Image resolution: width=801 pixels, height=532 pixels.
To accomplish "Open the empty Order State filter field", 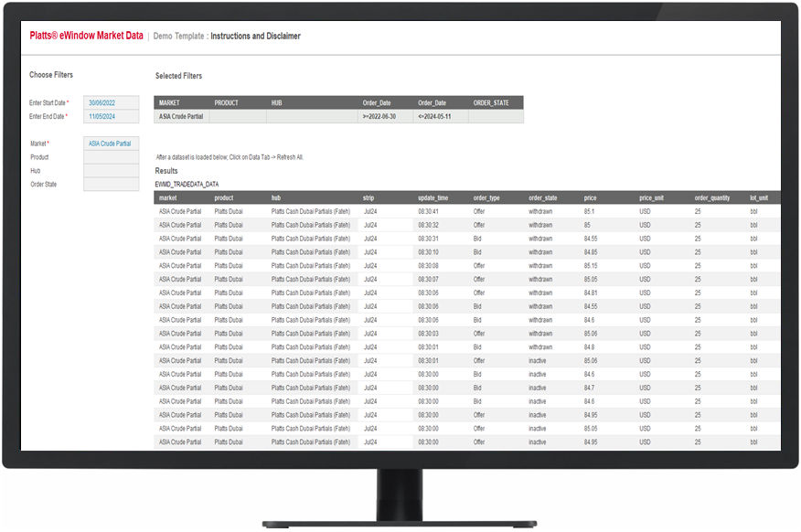I will 111,185.
